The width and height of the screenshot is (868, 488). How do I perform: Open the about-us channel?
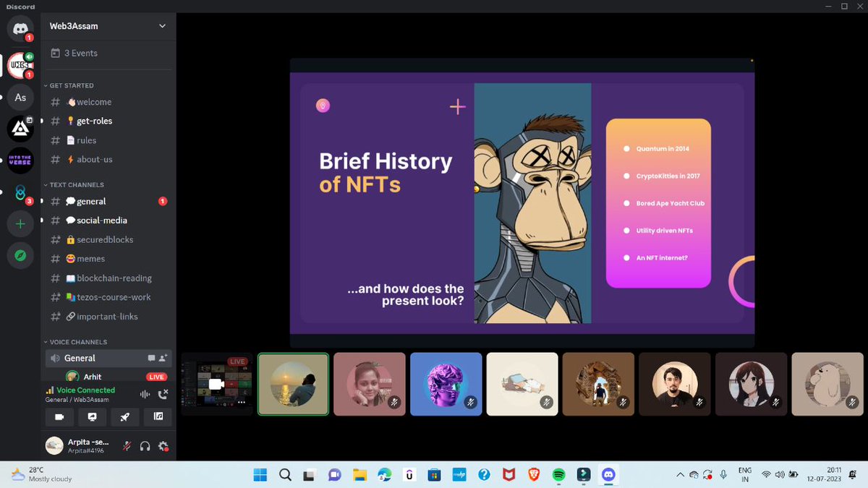tap(109, 160)
